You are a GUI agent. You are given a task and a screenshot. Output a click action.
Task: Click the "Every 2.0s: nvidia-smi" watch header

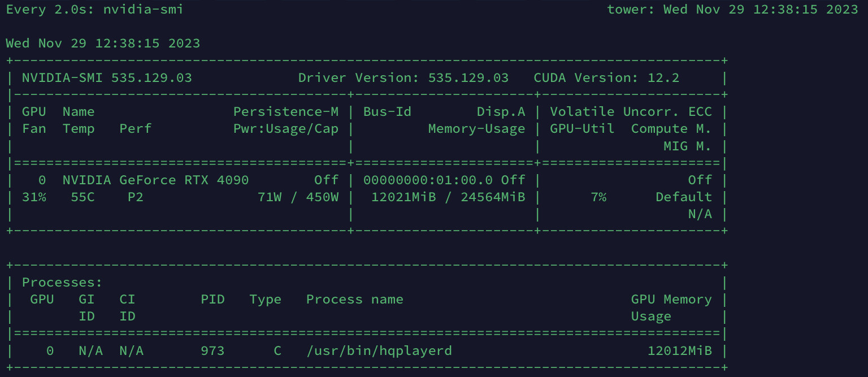click(94, 10)
